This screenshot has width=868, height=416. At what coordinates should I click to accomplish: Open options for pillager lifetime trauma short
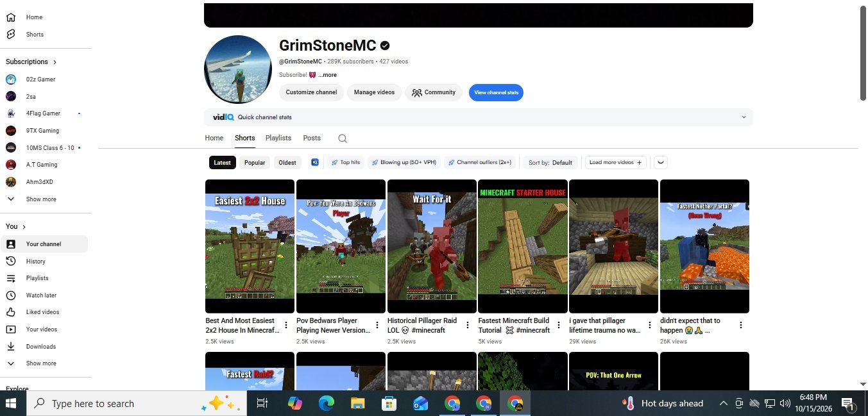(650, 325)
